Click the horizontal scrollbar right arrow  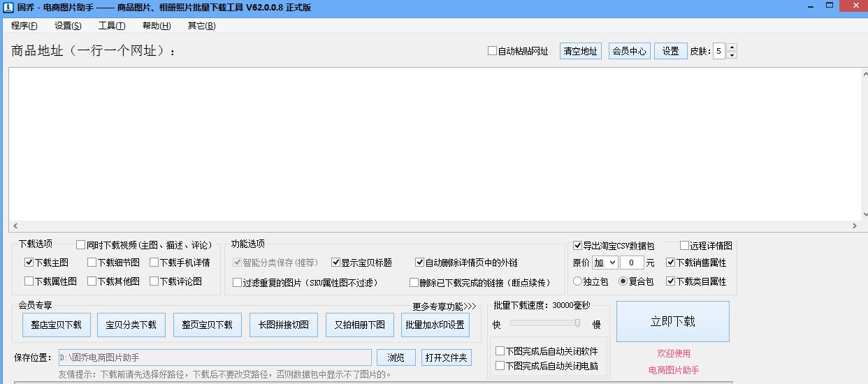[854, 226]
